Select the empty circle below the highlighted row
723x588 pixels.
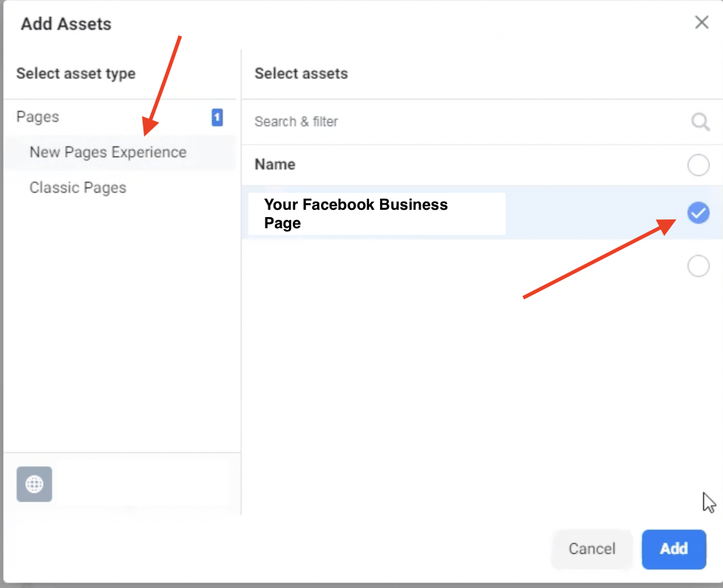[698, 266]
